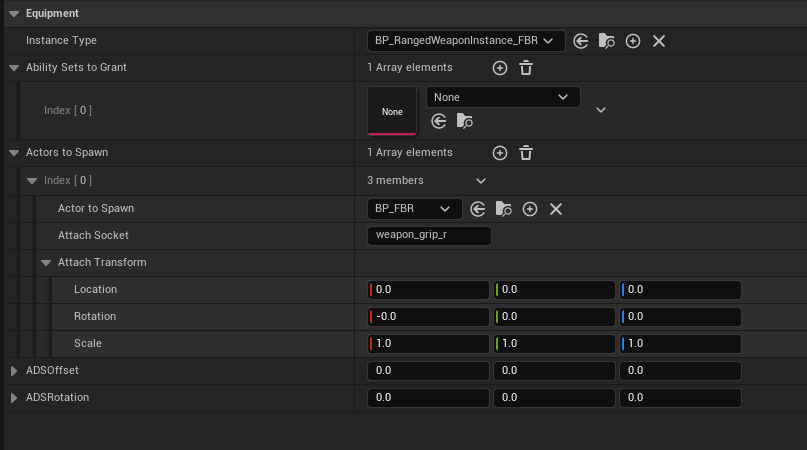Screen dimensions: 807x450
Task: Add element to Ability Sets to Grant
Action: [x=500, y=68]
